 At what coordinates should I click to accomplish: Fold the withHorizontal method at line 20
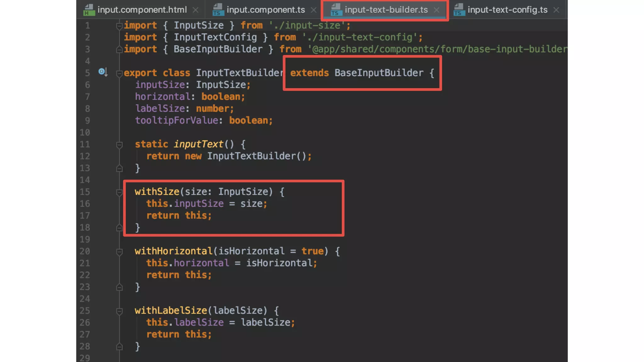(119, 251)
